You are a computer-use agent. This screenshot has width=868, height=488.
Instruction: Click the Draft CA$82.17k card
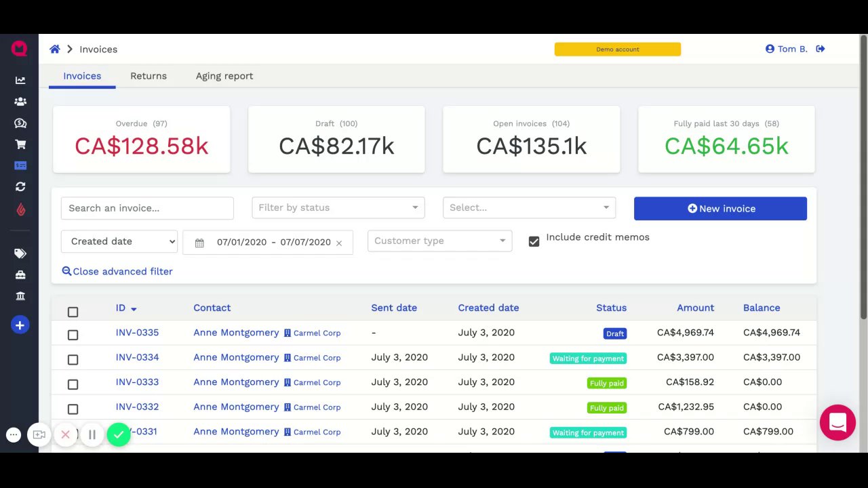[x=336, y=139]
